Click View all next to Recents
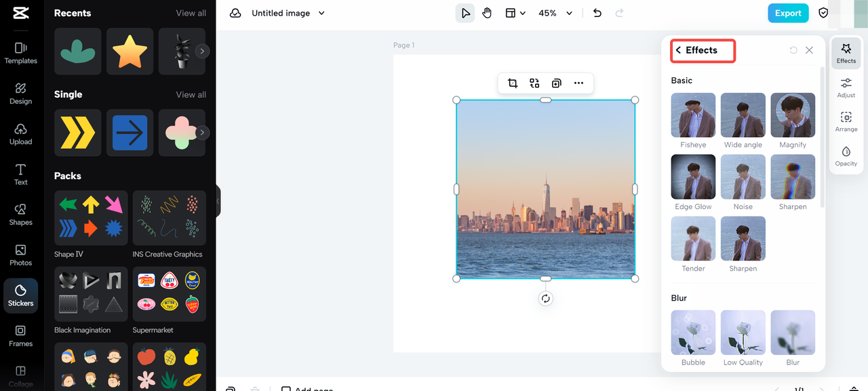 point(191,13)
